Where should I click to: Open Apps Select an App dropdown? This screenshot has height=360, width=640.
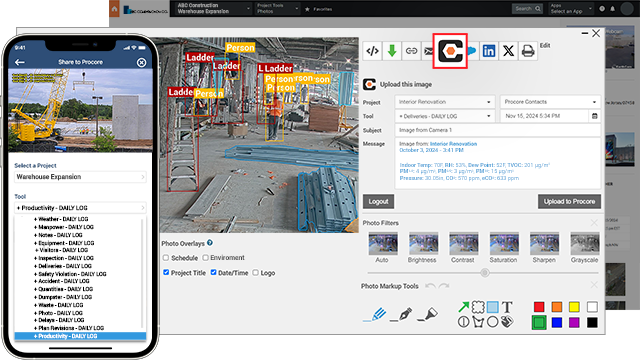pyautogui.click(x=570, y=9)
